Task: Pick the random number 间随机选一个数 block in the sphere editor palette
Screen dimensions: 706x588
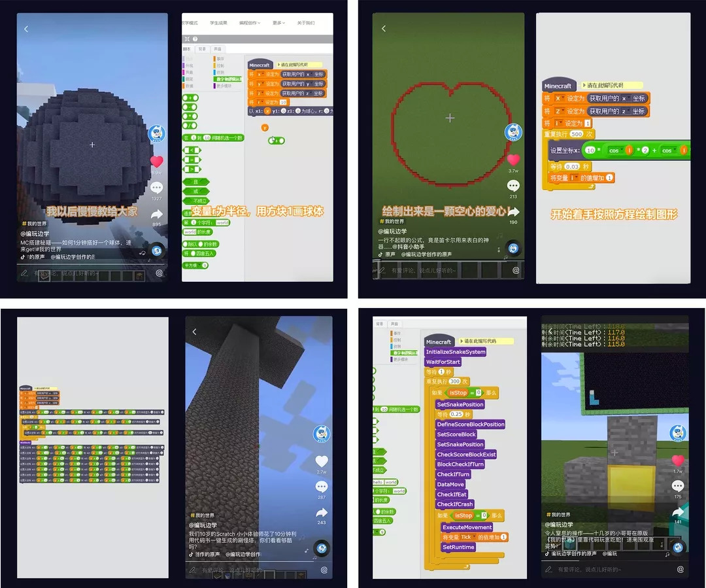Action: click(x=213, y=137)
